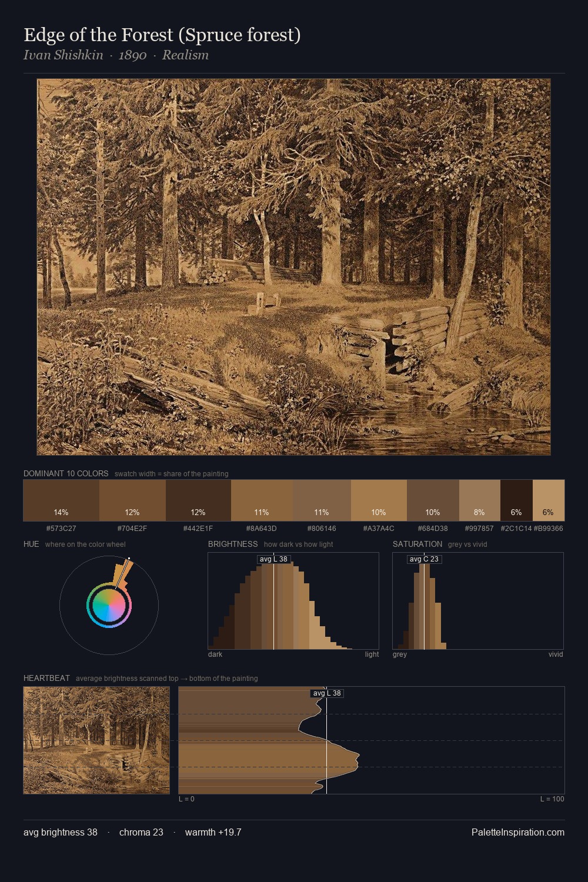The width and height of the screenshot is (588, 882).
Task: Pick the #806146 swatch
Action: pyautogui.click(x=322, y=500)
